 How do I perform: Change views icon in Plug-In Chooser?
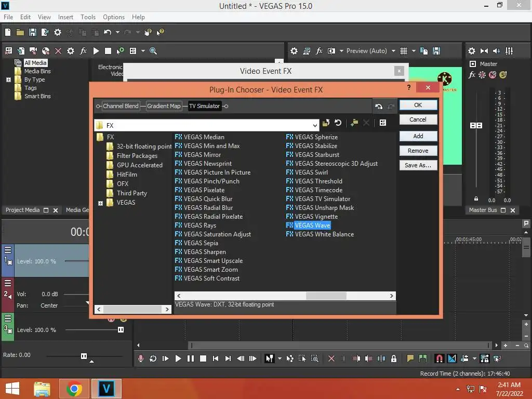383,123
